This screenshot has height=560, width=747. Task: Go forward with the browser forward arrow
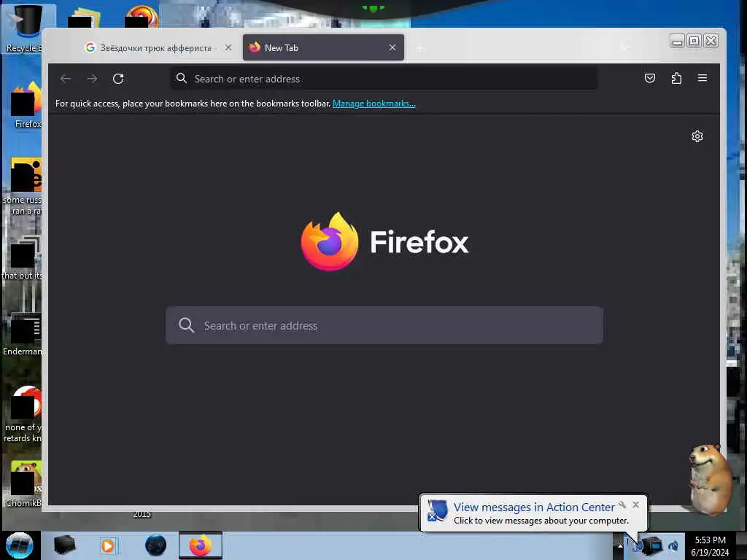point(92,79)
